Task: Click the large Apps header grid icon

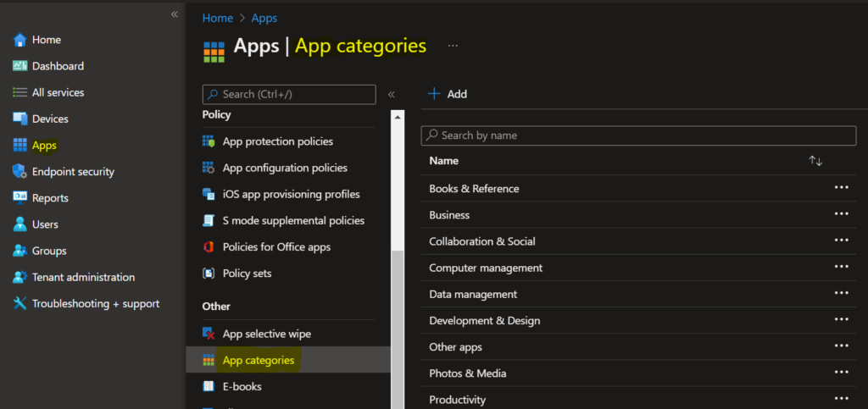Action: tap(214, 52)
